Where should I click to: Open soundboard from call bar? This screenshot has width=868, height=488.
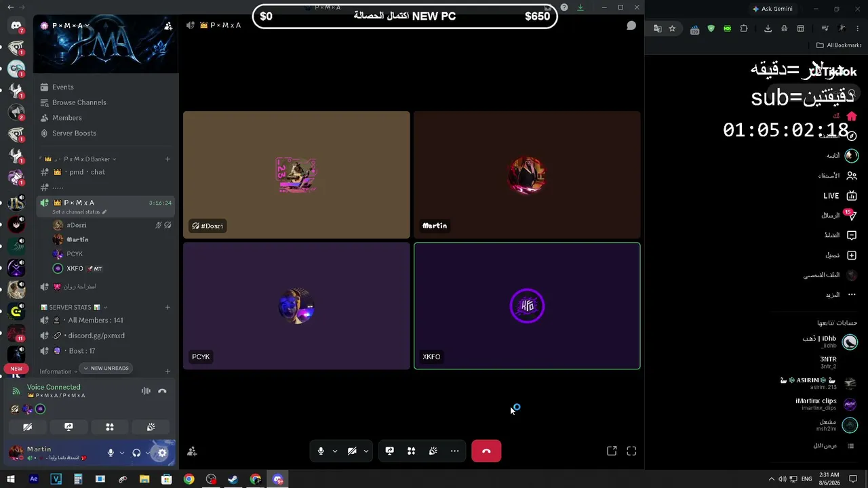click(433, 451)
